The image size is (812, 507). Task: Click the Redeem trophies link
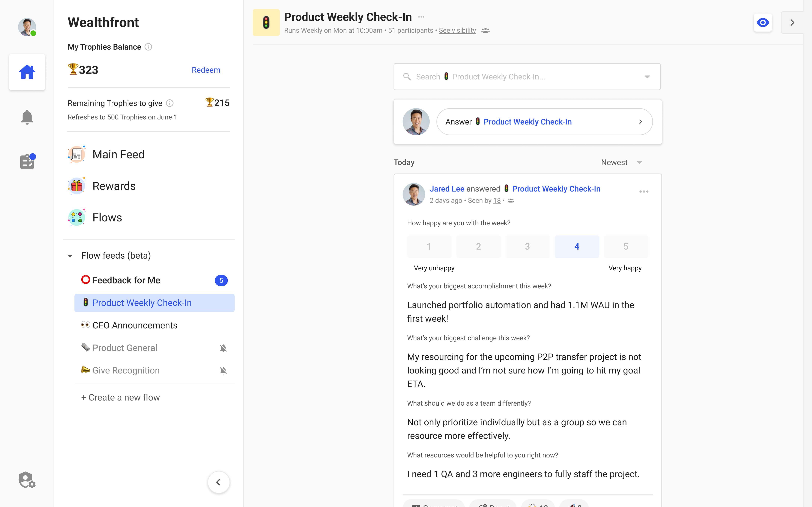coord(206,70)
